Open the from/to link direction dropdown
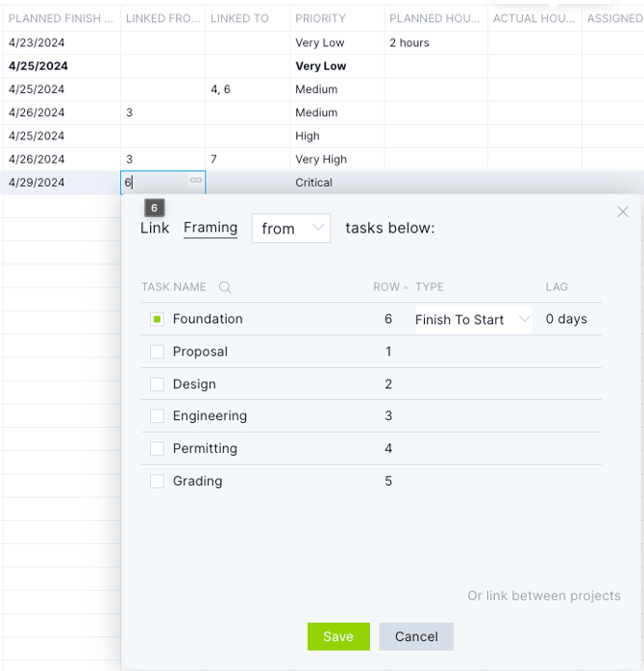This screenshot has width=644, height=671. [291, 229]
